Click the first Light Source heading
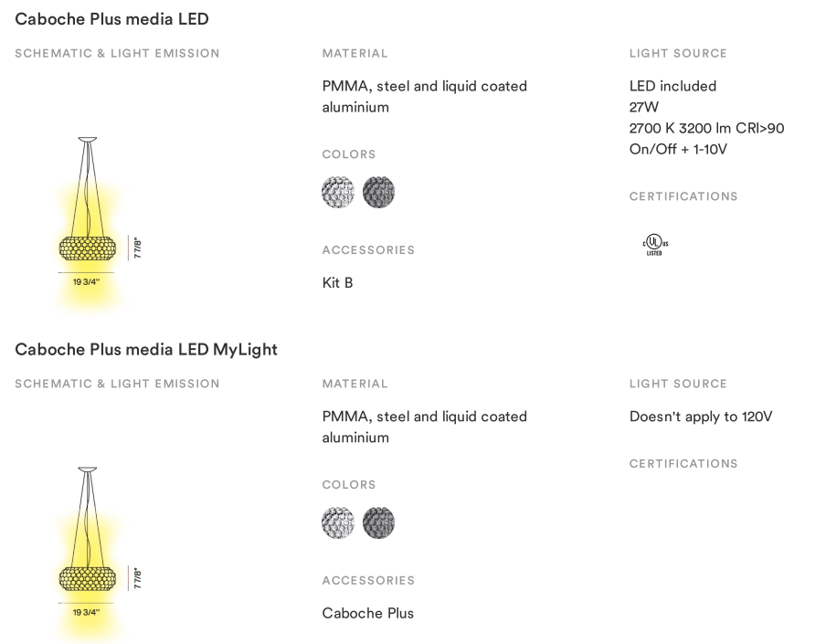This screenshot has width=826, height=644. 678,53
